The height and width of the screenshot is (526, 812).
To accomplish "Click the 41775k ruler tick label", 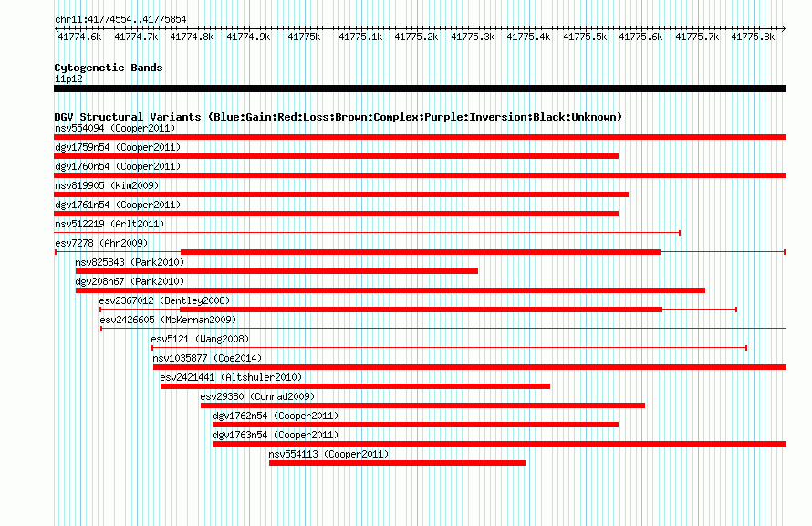I will point(305,37).
